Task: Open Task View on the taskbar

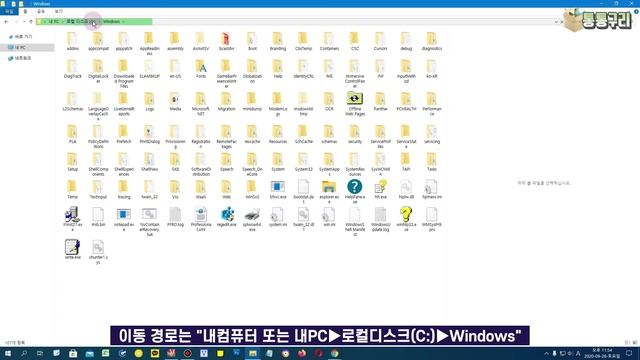Action: coord(40,353)
